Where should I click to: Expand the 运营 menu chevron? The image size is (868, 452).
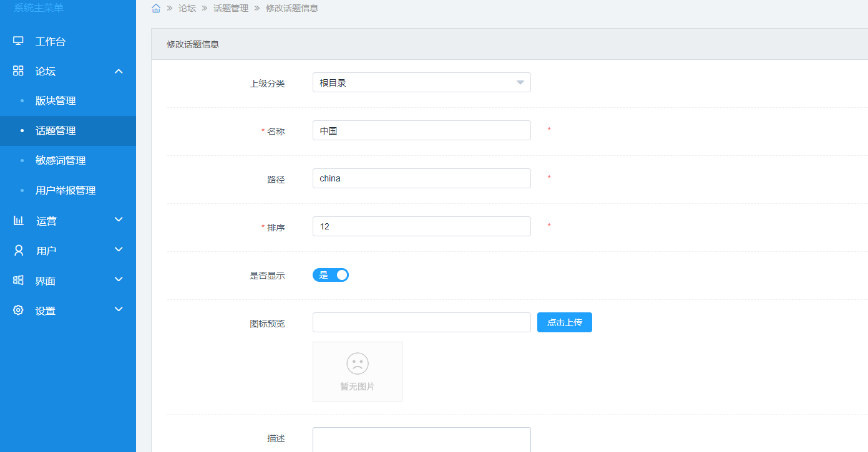(x=119, y=219)
